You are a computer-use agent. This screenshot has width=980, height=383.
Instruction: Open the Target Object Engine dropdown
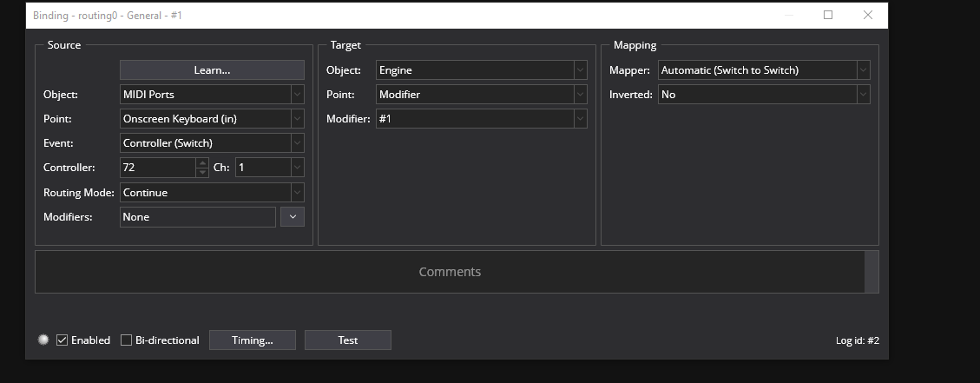click(482, 70)
